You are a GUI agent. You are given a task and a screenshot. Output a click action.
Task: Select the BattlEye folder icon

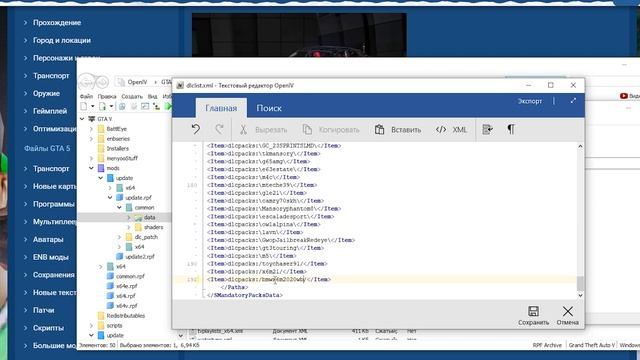[101, 129]
